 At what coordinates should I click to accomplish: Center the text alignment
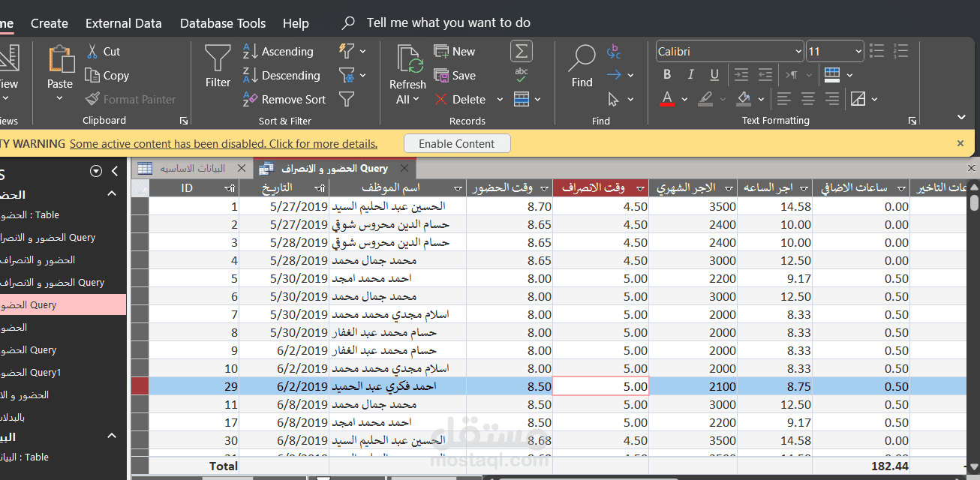coord(807,98)
